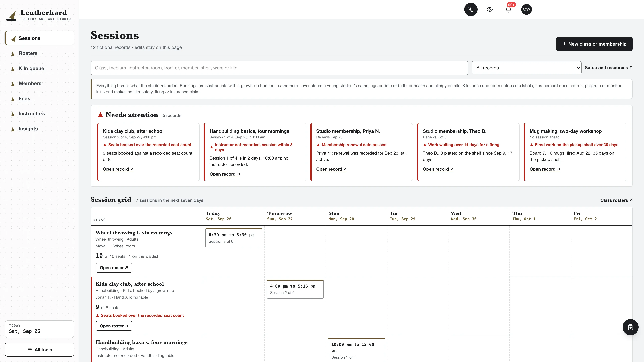The image size is (644, 362).
Task: Click the phone call icon in header
Action: tap(471, 9)
